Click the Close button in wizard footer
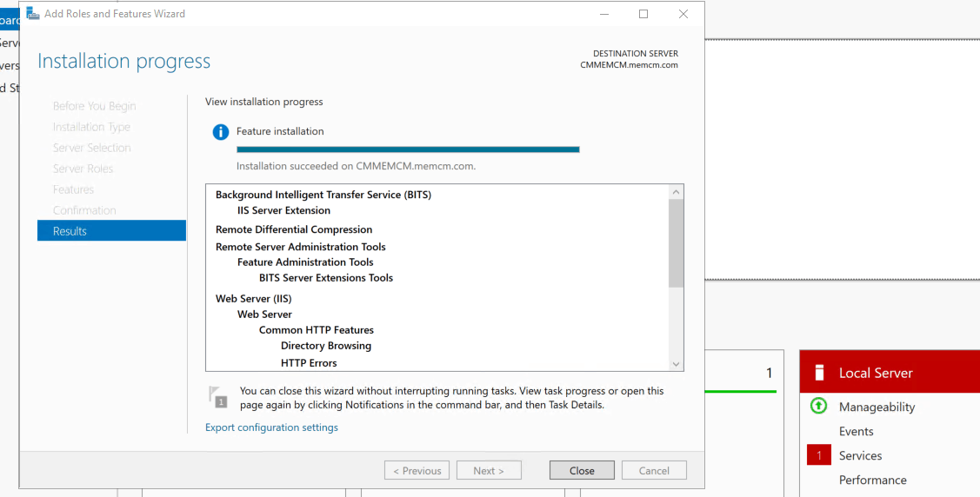Viewport: 980px width, 497px height. point(581,470)
